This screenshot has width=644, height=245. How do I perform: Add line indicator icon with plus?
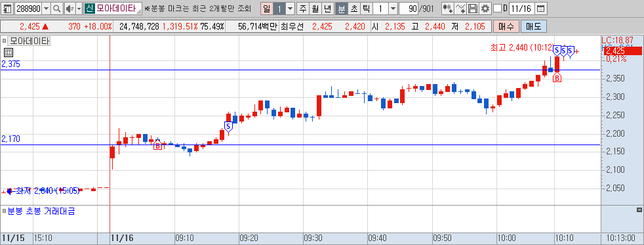point(461,9)
